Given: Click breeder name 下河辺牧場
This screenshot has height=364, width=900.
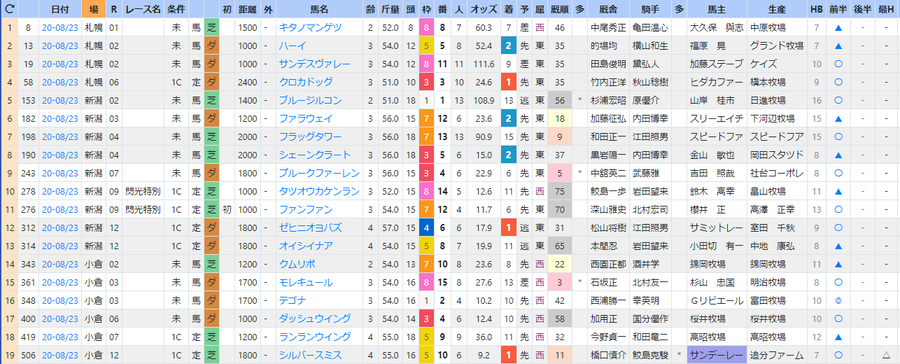Looking at the screenshot, I should pyautogui.click(x=771, y=119).
